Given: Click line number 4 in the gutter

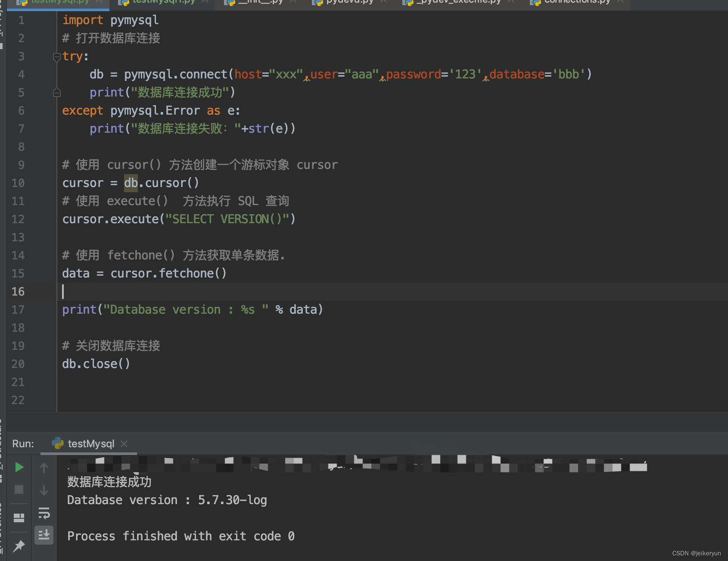Looking at the screenshot, I should (x=21, y=75).
